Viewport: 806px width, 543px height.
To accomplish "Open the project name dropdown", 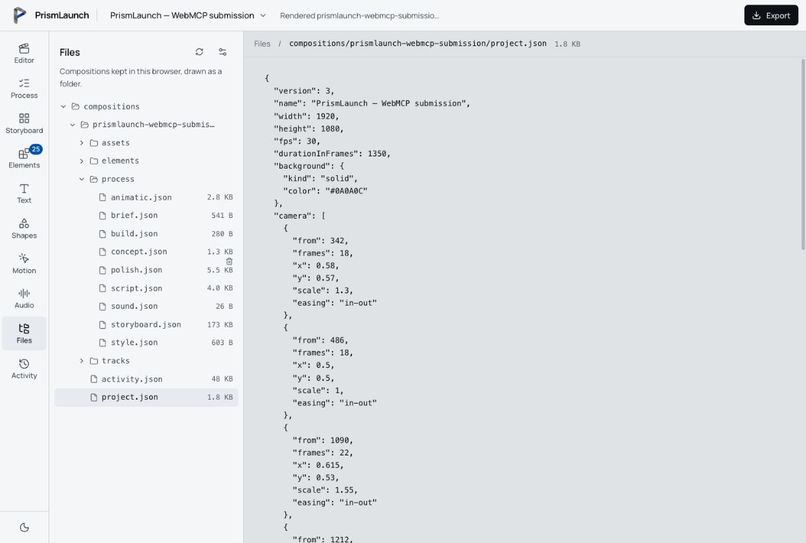I will 188,15.
